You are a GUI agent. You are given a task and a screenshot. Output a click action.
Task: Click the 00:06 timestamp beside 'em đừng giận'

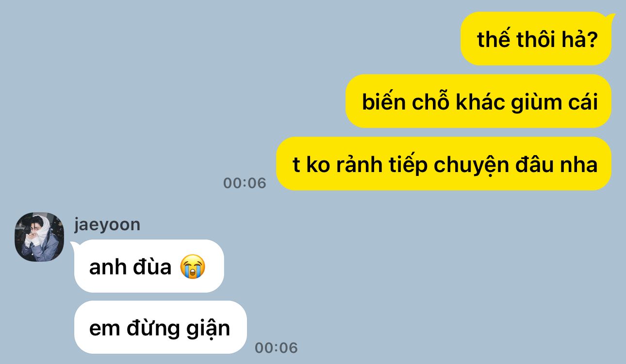tap(276, 348)
